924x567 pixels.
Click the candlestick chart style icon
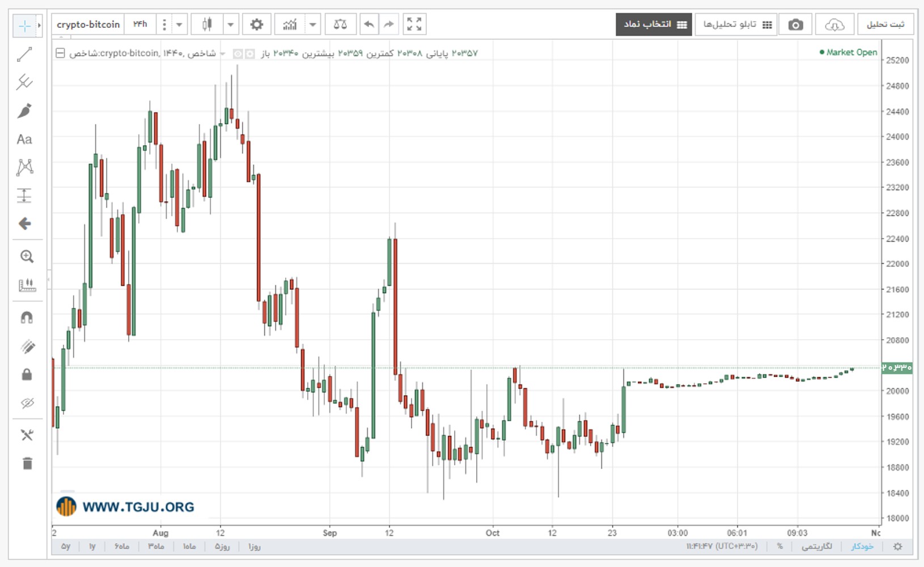pos(207,24)
